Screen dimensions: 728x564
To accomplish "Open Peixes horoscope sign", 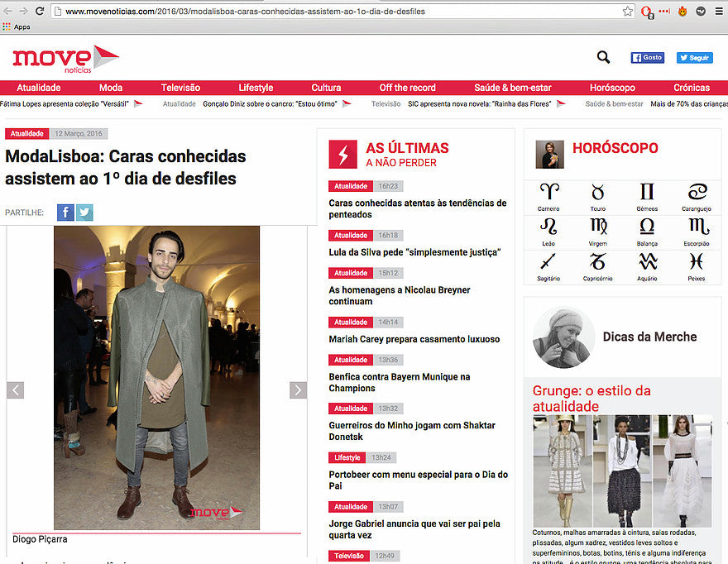I will 697,267.
